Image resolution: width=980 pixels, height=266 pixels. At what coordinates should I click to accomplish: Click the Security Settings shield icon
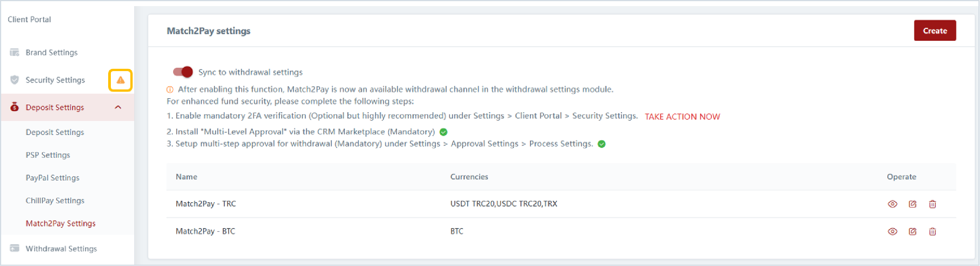[x=15, y=80]
